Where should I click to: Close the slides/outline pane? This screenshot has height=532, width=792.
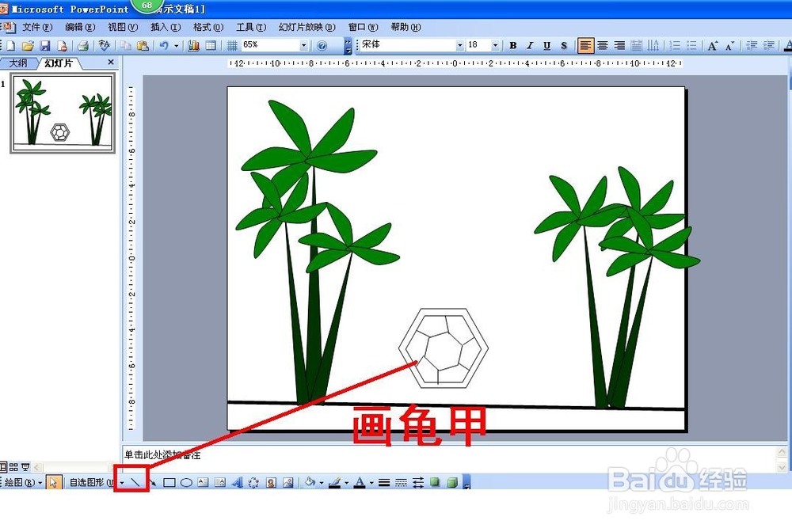click(x=111, y=62)
